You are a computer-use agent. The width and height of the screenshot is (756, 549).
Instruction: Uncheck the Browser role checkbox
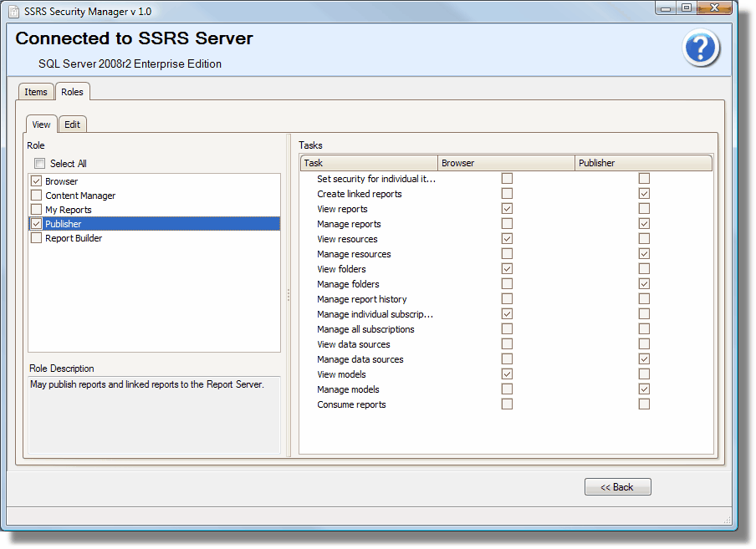36,181
